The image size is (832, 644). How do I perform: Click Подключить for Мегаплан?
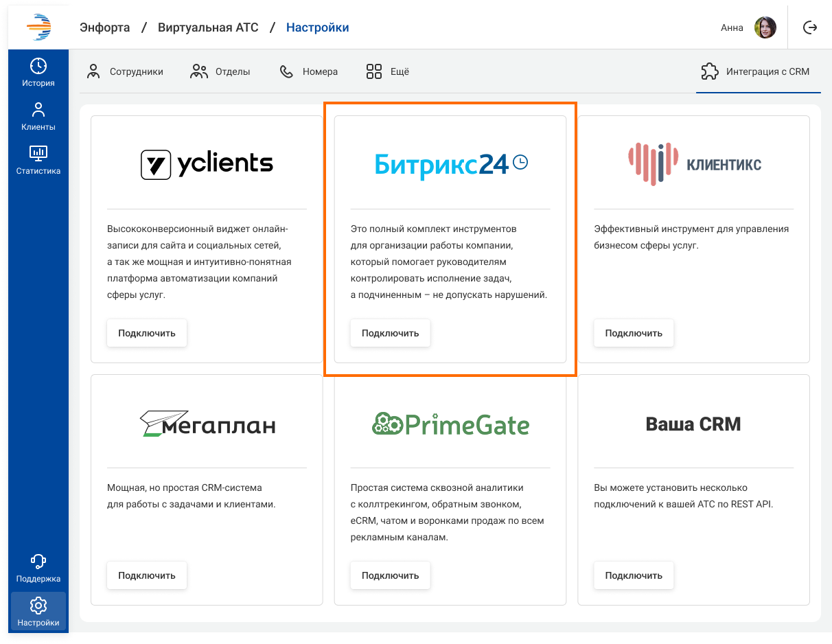pos(147,575)
